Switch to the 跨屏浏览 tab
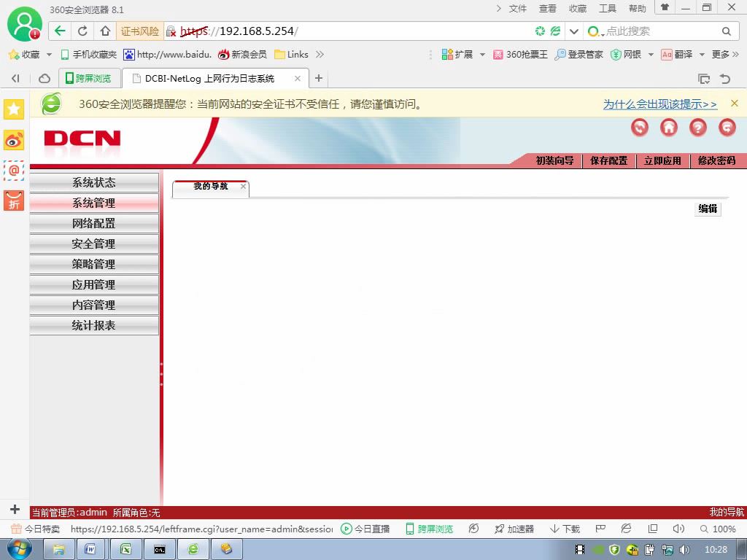The width and height of the screenshot is (747, 560). 88,78
